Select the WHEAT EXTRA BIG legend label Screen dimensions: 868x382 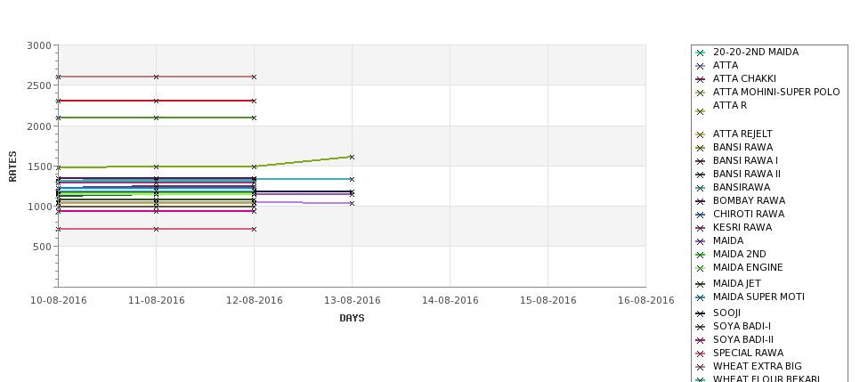(757, 366)
